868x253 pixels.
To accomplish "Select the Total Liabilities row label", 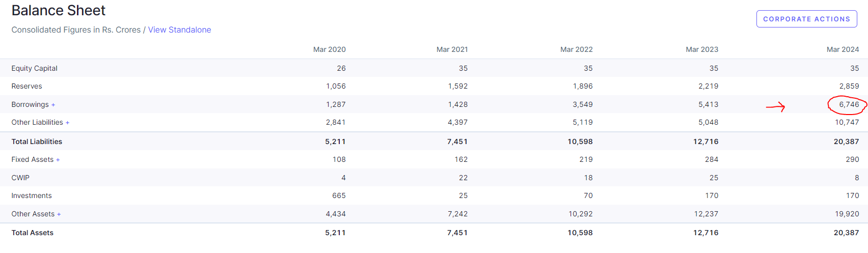I will coord(37,142).
